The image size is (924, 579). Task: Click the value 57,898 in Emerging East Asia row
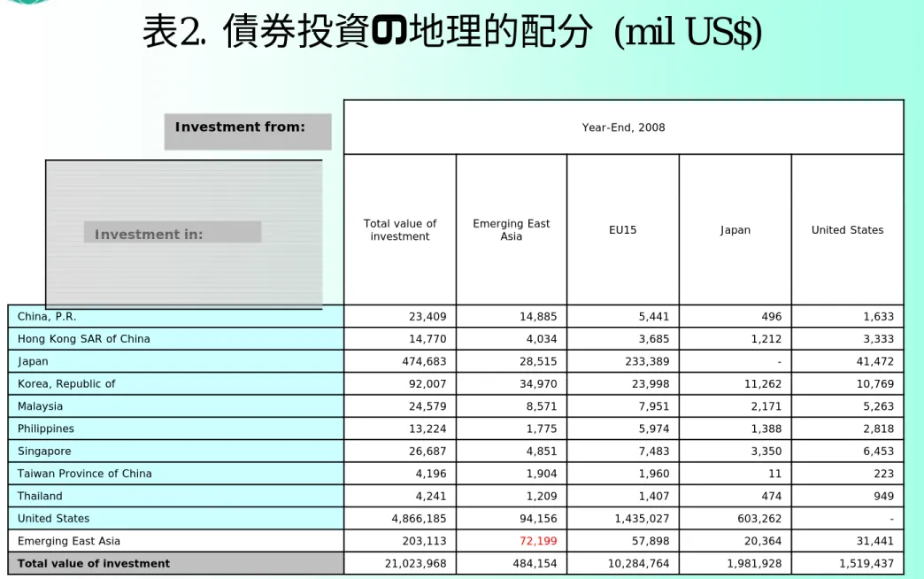tap(650, 541)
